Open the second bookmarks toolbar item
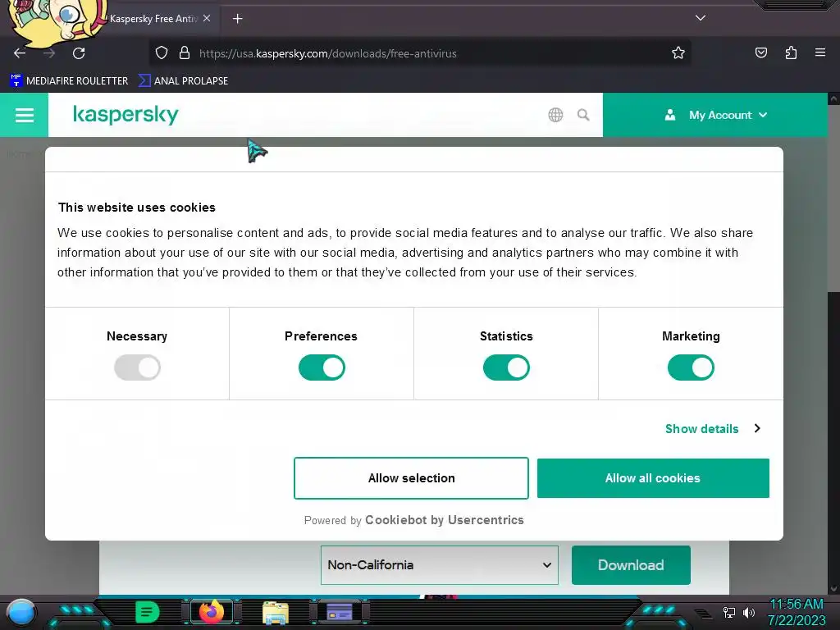 coord(183,81)
